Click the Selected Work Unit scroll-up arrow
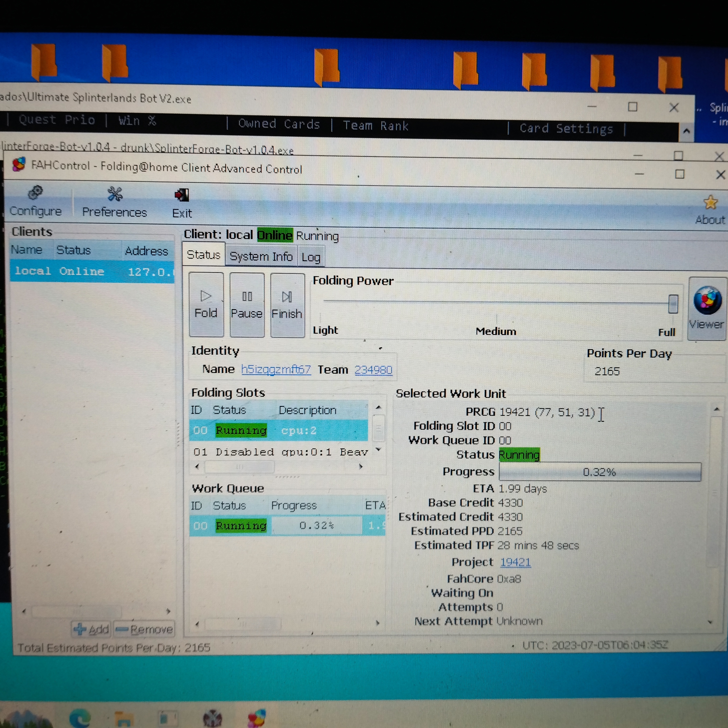Screen dimensions: 728x728 pyautogui.click(x=717, y=409)
